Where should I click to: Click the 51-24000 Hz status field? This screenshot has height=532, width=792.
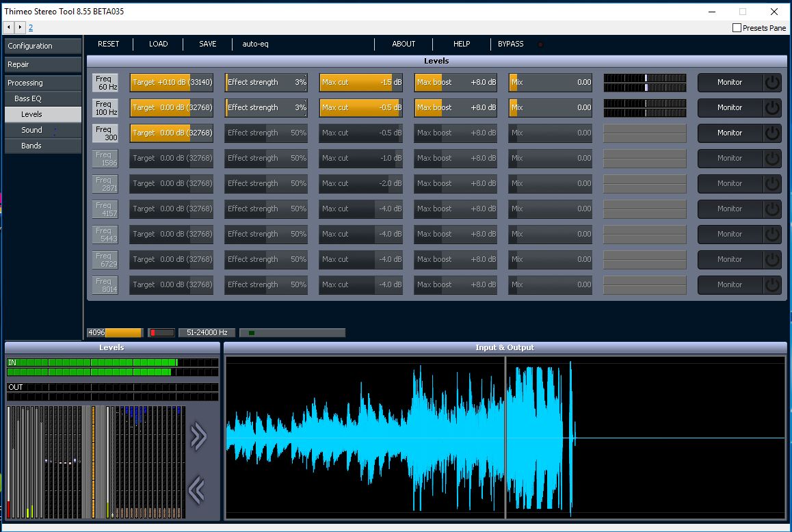pyautogui.click(x=207, y=332)
